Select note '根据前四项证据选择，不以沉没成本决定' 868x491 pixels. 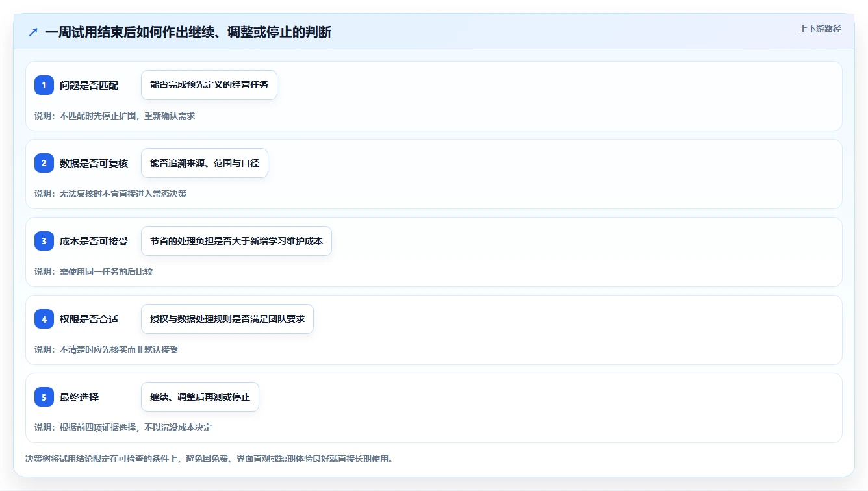click(x=136, y=427)
